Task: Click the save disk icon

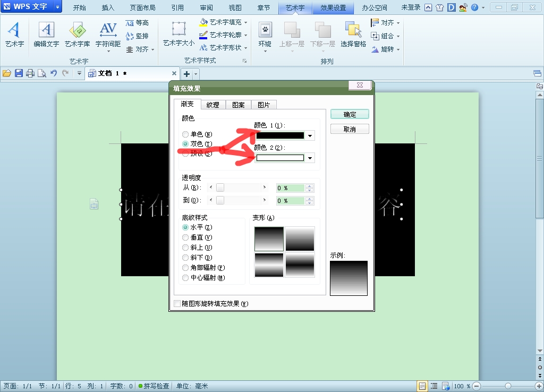Action: (x=19, y=73)
